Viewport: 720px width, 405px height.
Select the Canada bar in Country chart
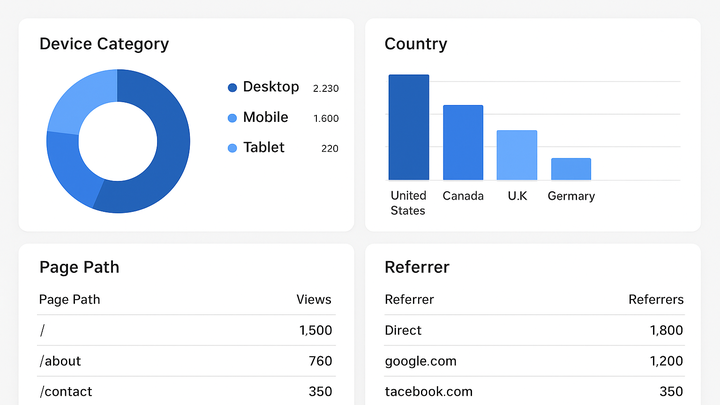click(x=463, y=142)
